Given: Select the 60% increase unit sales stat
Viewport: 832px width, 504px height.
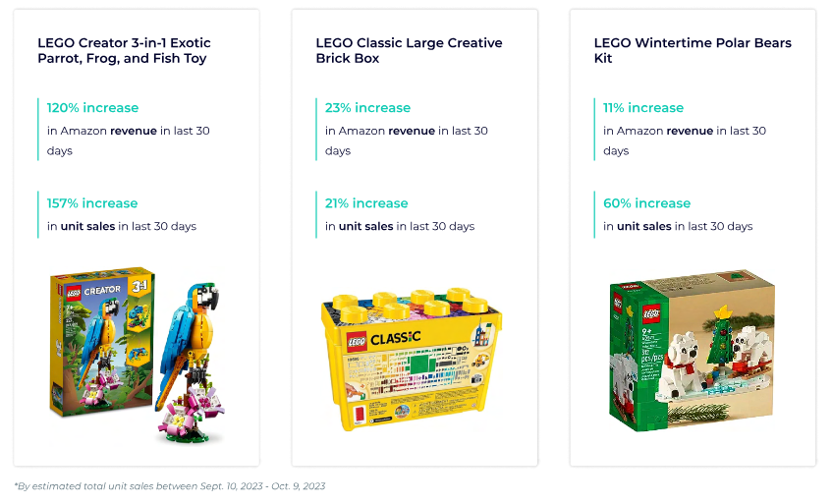Looking at the screenshot, I should (646, 203).
